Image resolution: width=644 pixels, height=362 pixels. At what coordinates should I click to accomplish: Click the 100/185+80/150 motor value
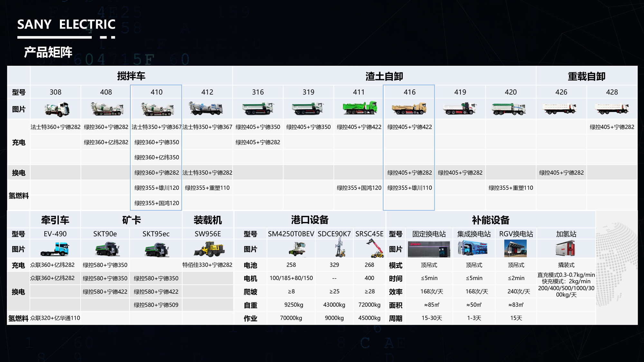(291, 278)
